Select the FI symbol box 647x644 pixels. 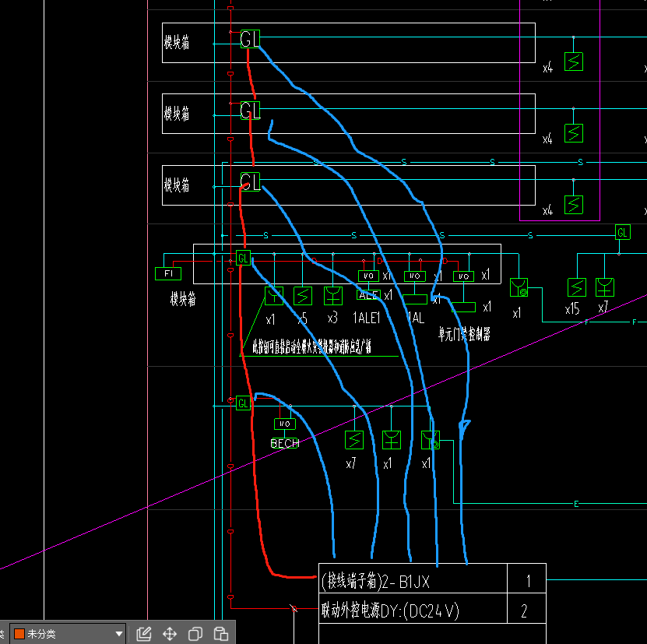pyautogui.click(x=168, y=273)
